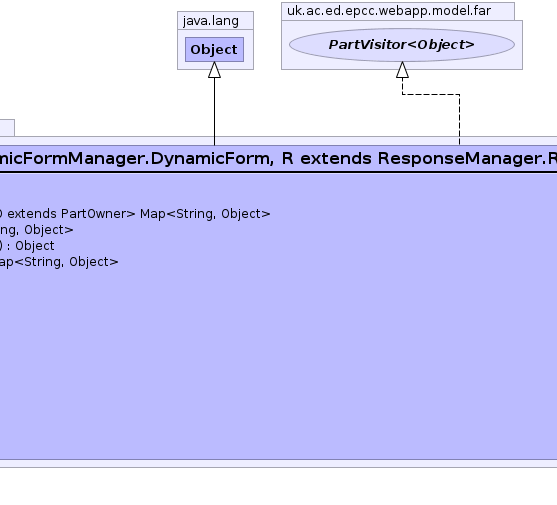Select the PartVisitor<Object> interface ellipse
Viewport: 557px width, 505px height.
[x=402, y=45]
